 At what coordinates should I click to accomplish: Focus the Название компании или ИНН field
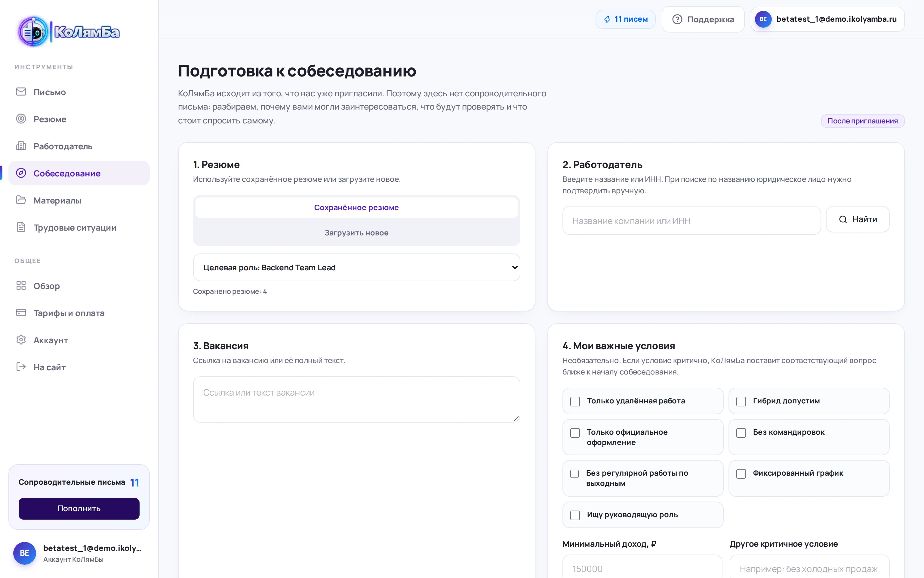point(691,221)
